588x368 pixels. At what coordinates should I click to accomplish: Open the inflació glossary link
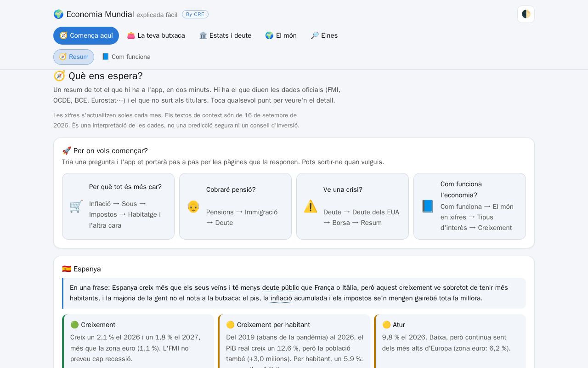(x=281, y=298)
